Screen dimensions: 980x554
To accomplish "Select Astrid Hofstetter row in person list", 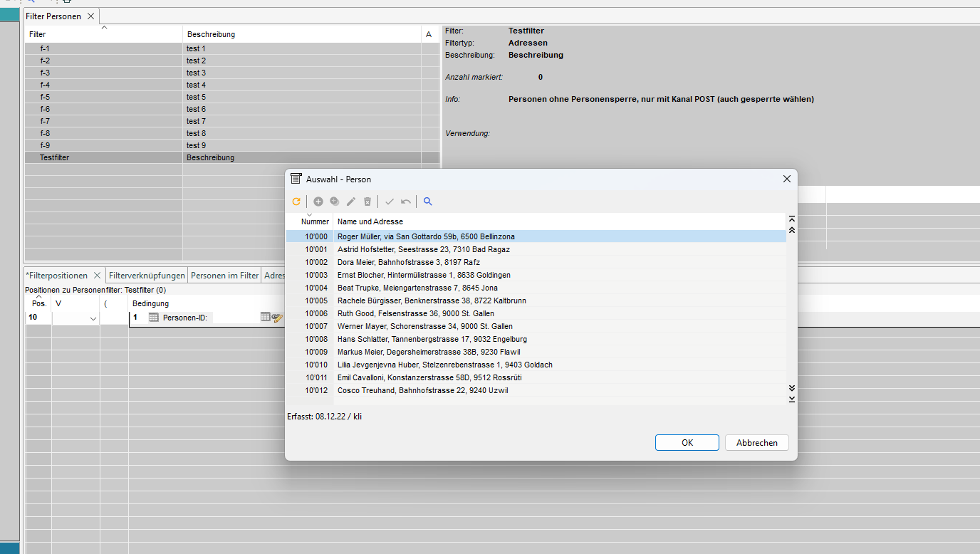I will point(423,249).
